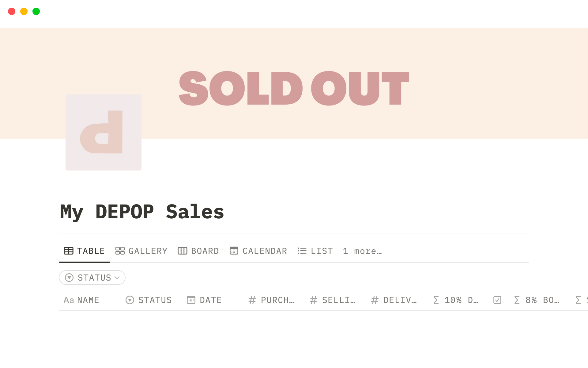Click the checkbox column header
Image resolution: width=588 pixels, height=368 pixels.
tap(497, 300)
